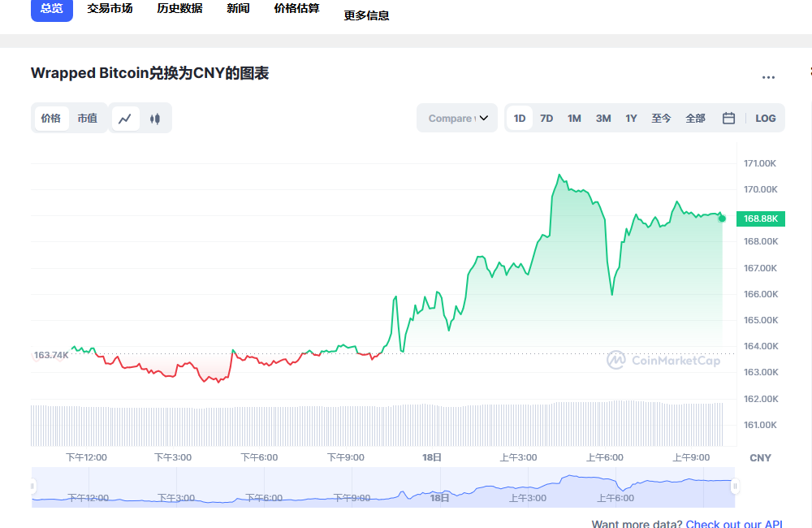Open the Compare dropdown
812x528 pixels.
coord(457,118)
